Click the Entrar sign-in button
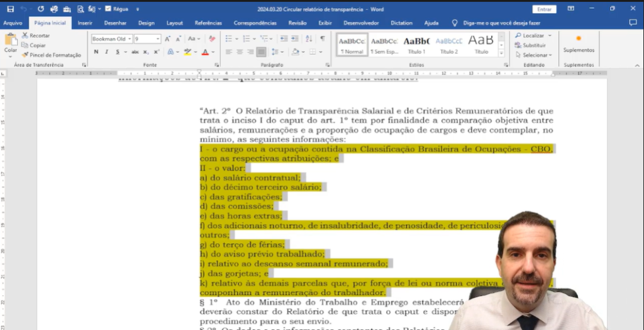Viewport: 644px width, 330px height. (544, 9)
